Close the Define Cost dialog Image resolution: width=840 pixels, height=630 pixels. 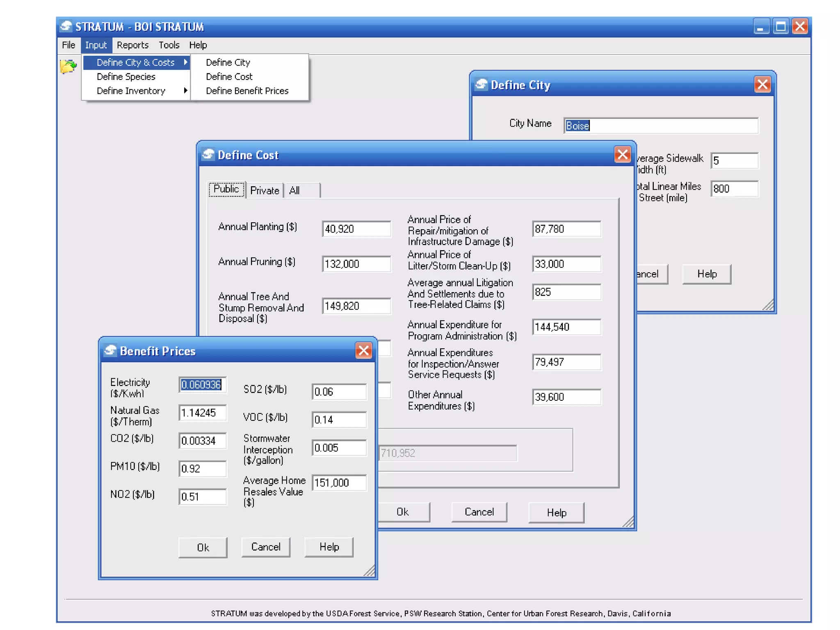pyautogui.click(x=622, y=155)
